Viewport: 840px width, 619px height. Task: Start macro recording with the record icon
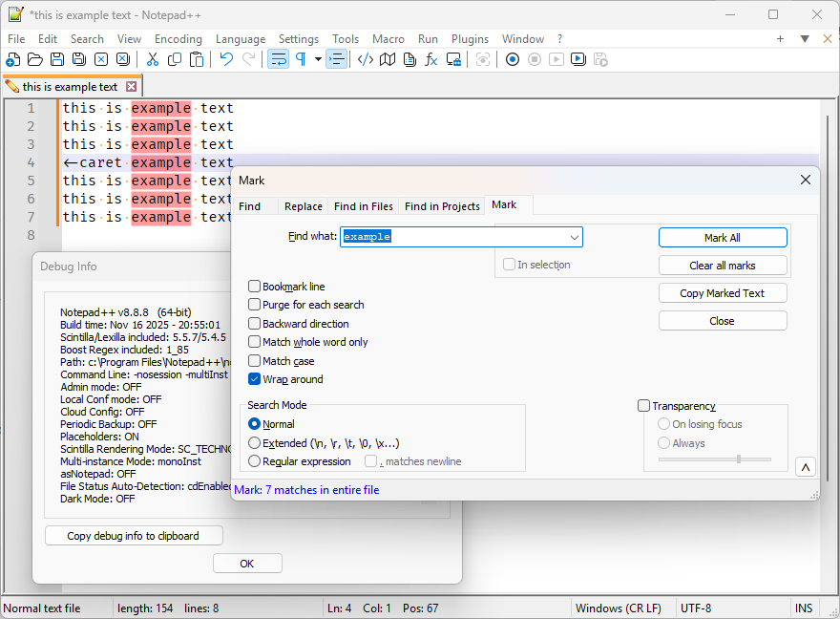[x=513, y=59]
